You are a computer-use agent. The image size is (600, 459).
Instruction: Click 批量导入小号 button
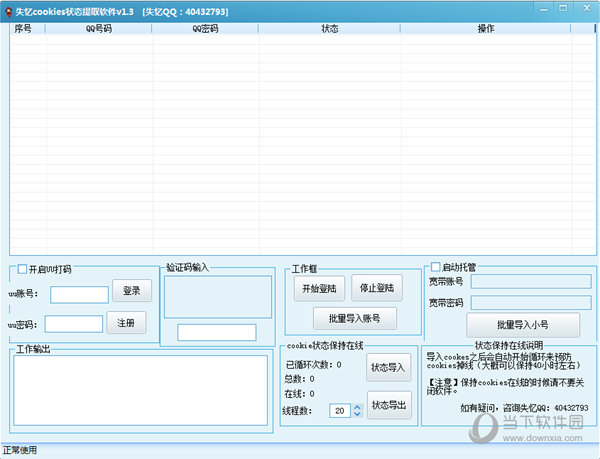(x=522, y=324)
